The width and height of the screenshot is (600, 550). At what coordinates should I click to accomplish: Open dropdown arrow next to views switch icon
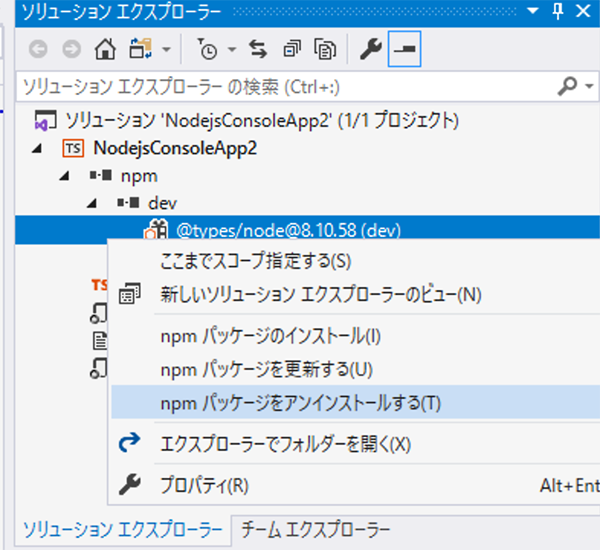pyautogui.click(x=166, y=49)
